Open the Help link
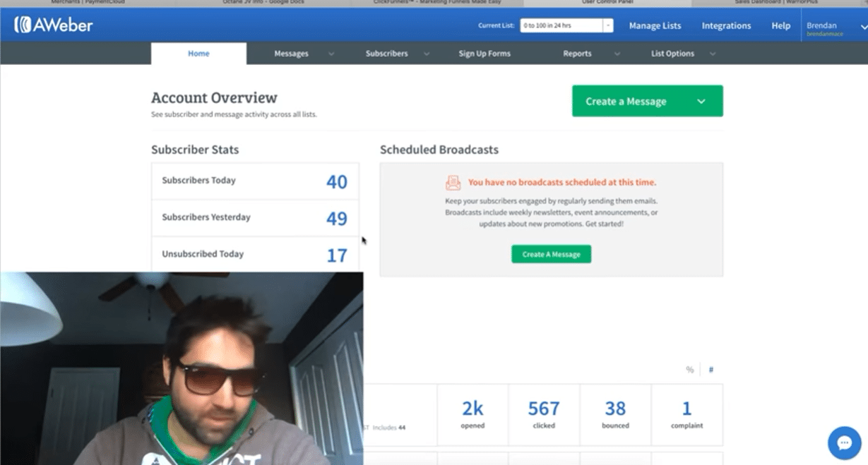This screenshot has height=465, width=868. [x=780, y=25]
